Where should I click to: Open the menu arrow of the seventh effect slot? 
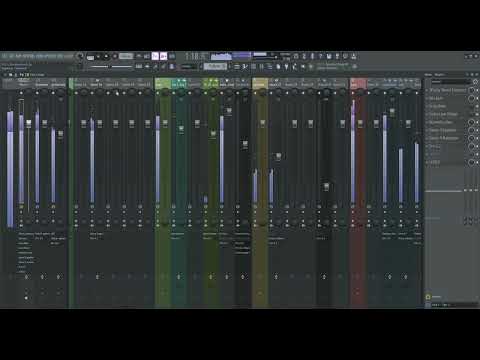[427, 138]
